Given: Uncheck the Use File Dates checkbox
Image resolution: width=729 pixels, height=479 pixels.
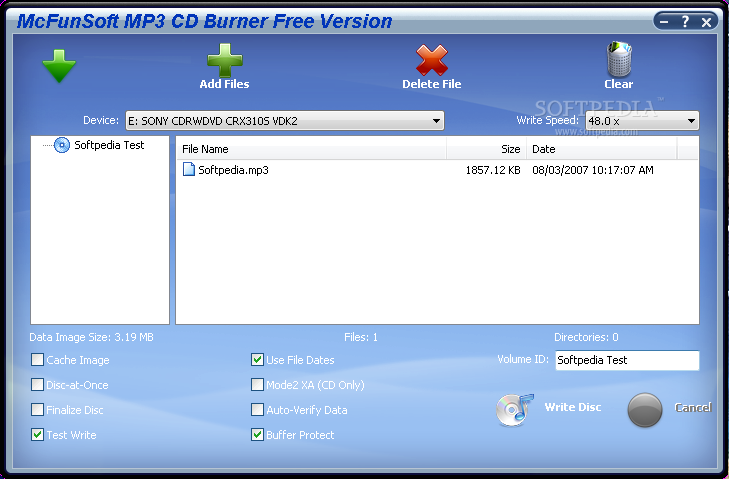Looking at the screenshot, I should point(257,359).
